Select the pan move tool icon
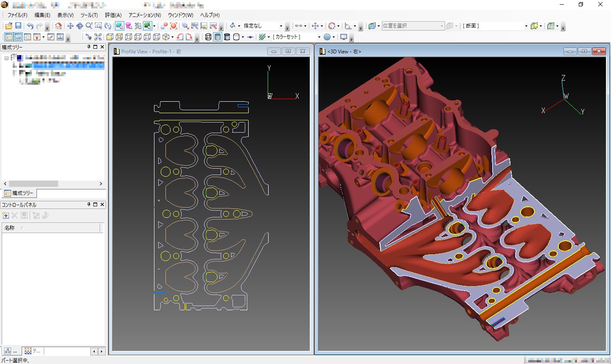This screenshot has height=364, width=611. tap(70, 26)
